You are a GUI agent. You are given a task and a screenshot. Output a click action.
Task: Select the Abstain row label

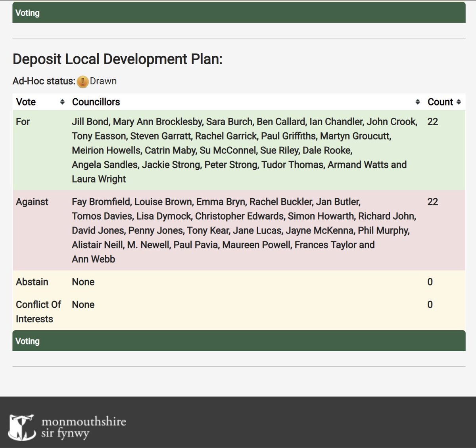tap(32, 282)
